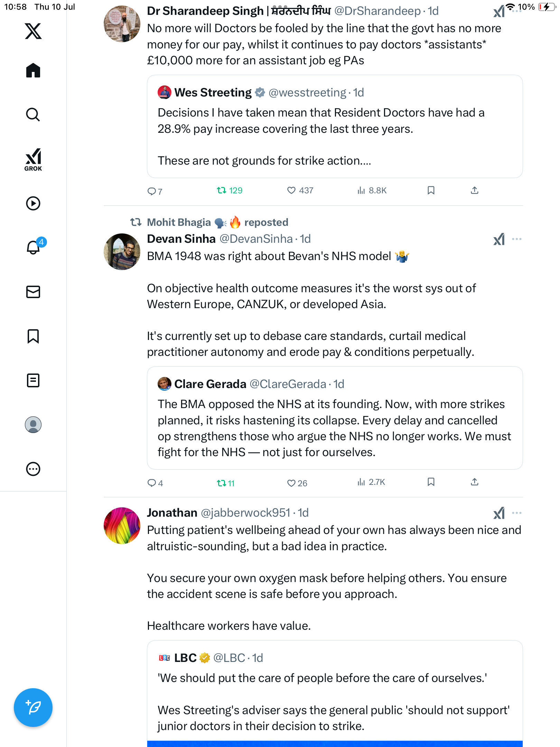Open Jonathan's rainbow profile picture
The image size is (560, 747).
pyautogui.click(x=122, y=526)
